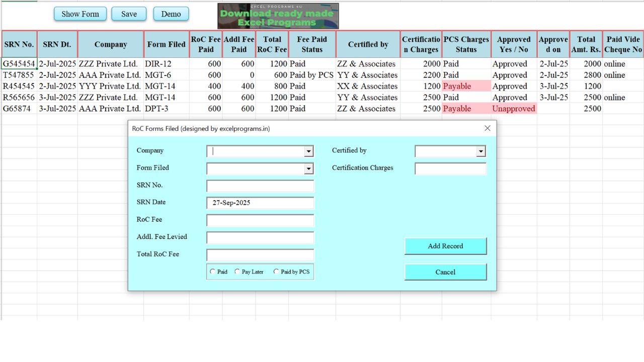Close the RoC Forms Filed dialog
This screenshot has width=644, height=362.
[487, 129]
